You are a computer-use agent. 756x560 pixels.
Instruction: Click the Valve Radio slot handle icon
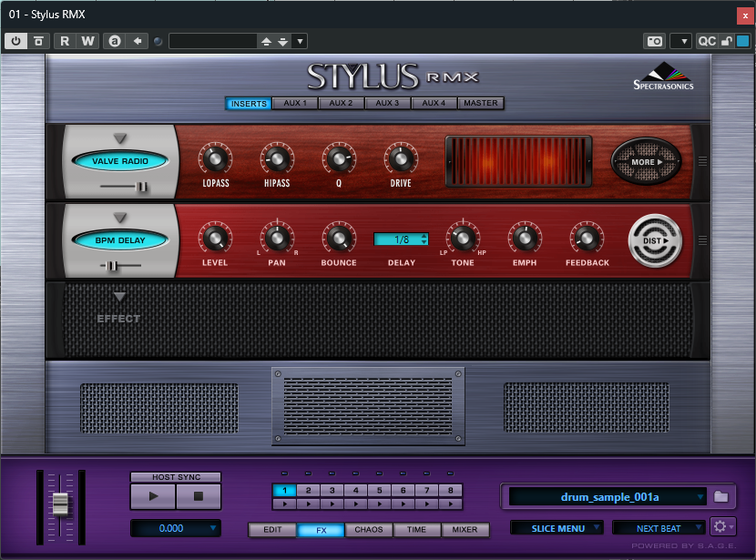click(702, 161)
